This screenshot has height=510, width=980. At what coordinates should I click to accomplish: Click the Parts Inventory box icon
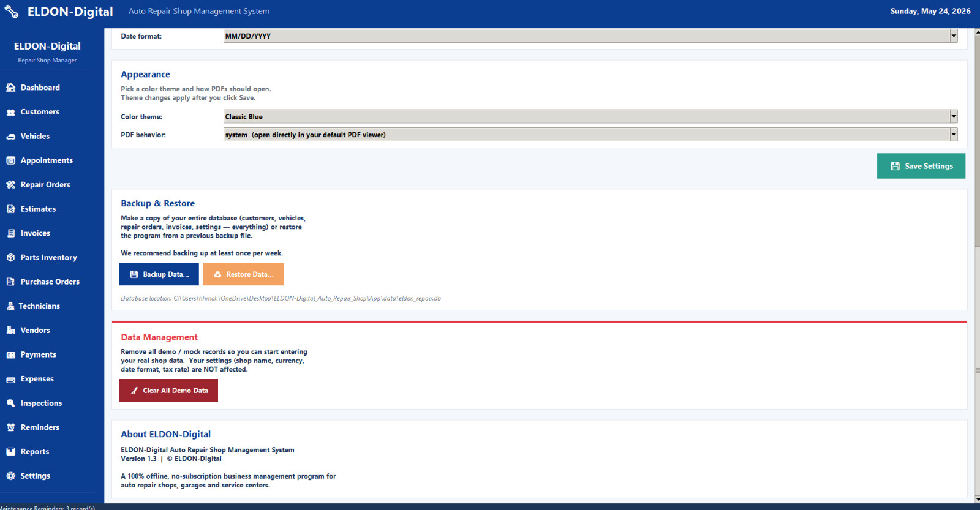[x=10, y=258]
